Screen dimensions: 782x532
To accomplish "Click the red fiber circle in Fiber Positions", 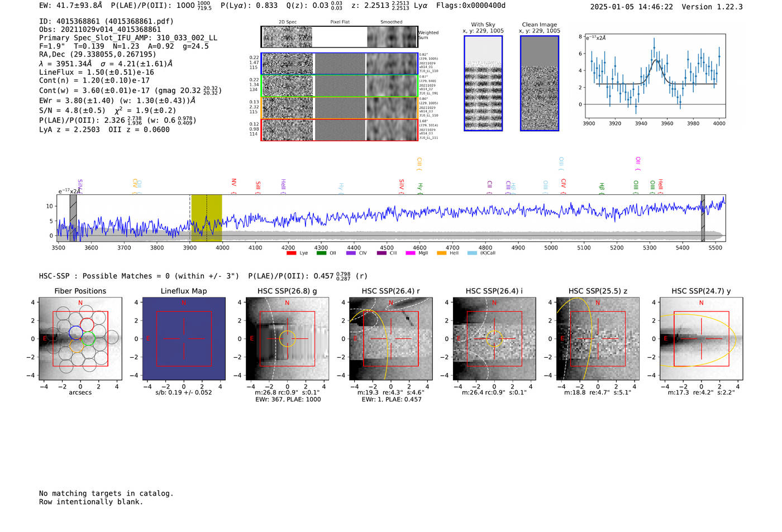I will (87, 325).
